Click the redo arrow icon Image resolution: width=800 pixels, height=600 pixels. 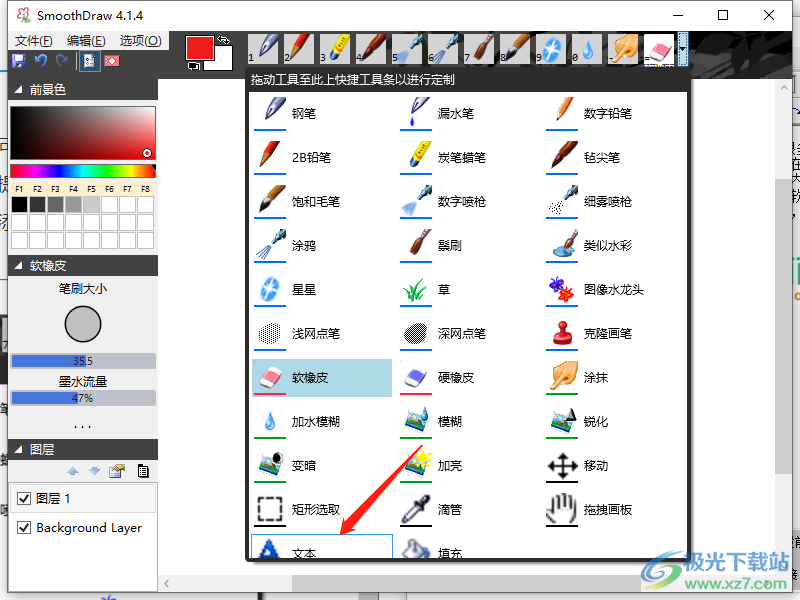pyautogui.click(x=62, y=61)
